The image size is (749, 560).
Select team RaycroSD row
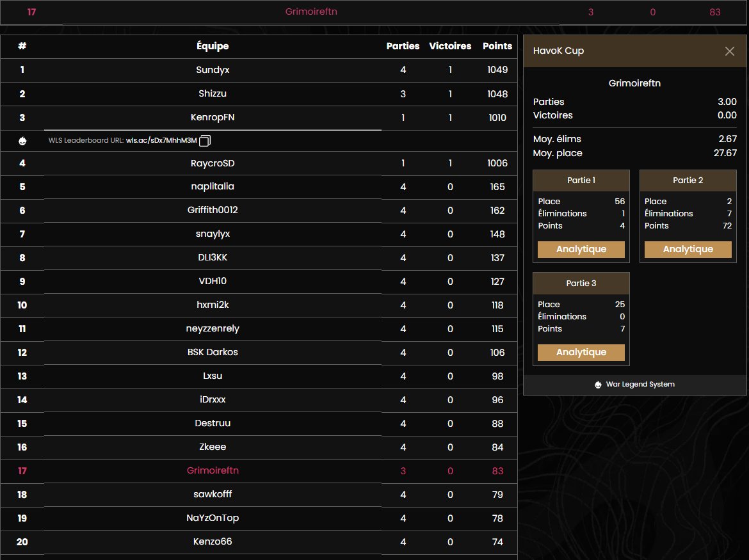(x=259, y=163)
